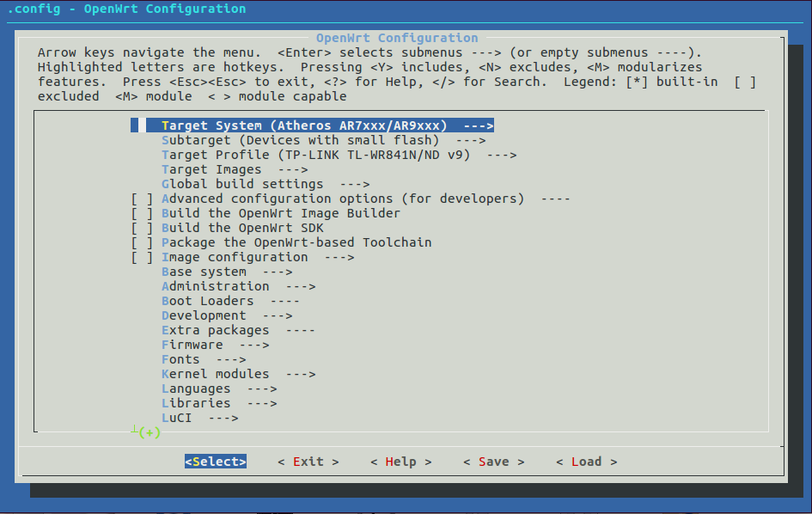Select Target Profile TP-LINK TL-WR841N/ND v9

click(339, 155)
